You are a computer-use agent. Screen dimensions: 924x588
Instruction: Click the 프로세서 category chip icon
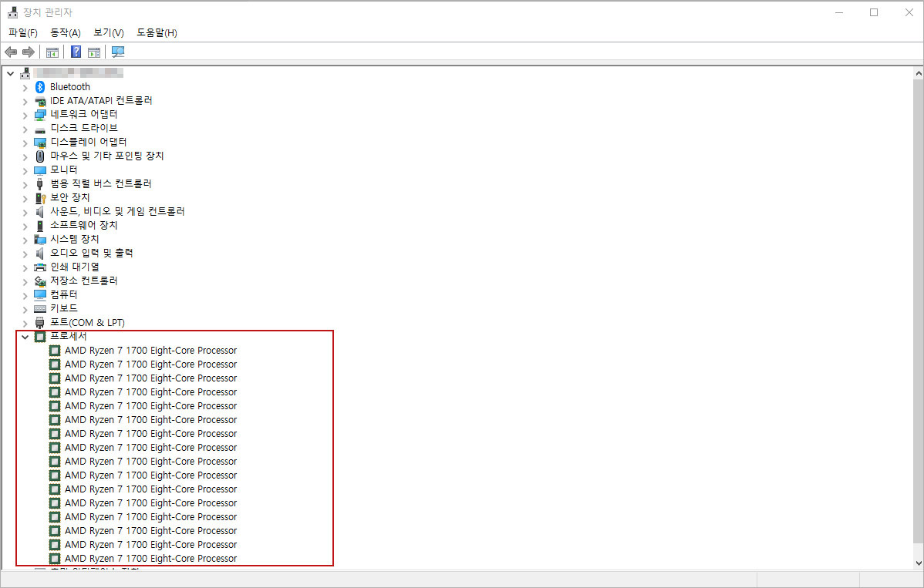click(x=40, y=337)
